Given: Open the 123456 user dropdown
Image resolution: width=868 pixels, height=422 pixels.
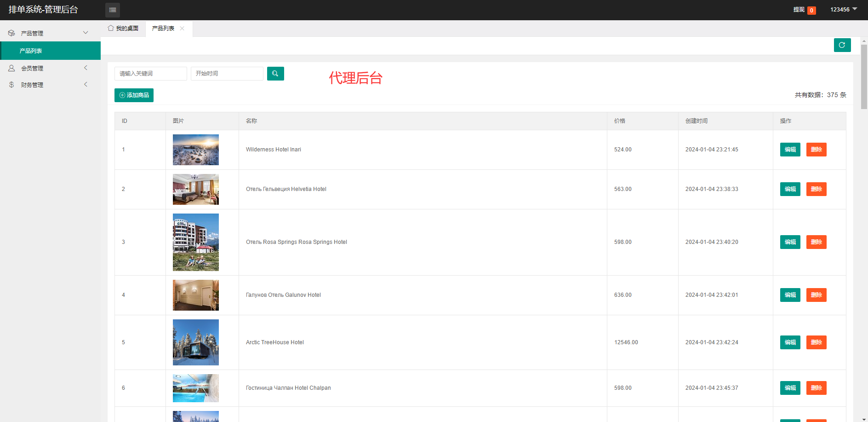Looking at the screenshot, I should (844, 10).
